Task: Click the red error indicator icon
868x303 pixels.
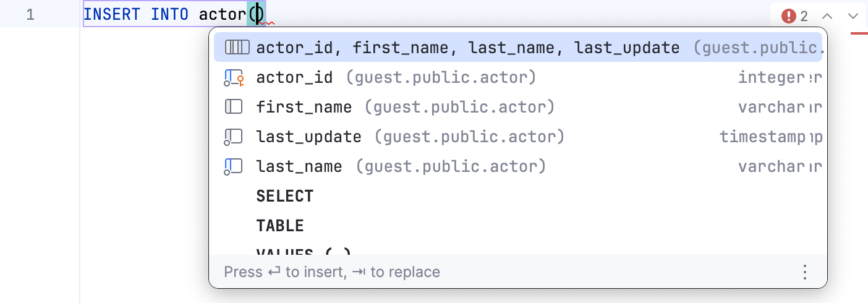Action: [788, 16]
